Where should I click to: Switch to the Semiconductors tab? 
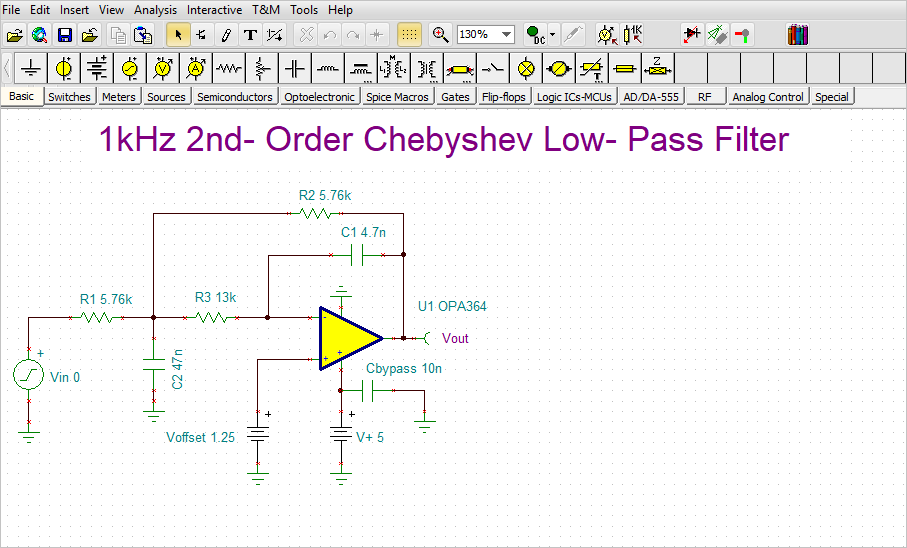click(234, 97)
